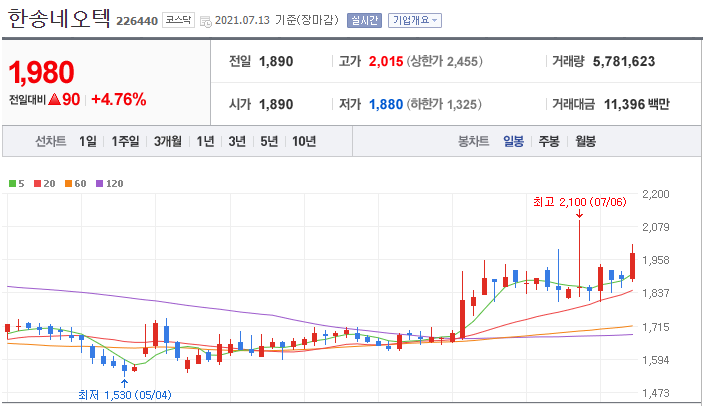Click the 최고 2,100 (07/06) marker label
This screenshot has height=406, width=703.
pyautogui.click(x=580, y=202)
